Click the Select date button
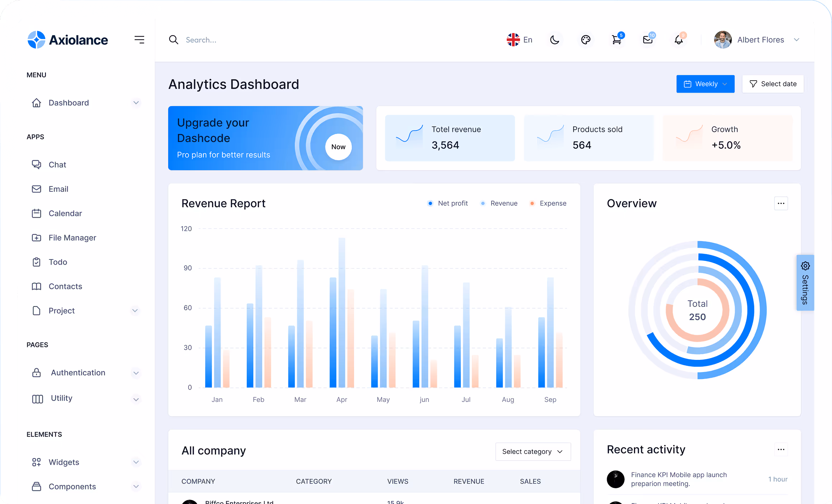 click(x=773, y=84)
